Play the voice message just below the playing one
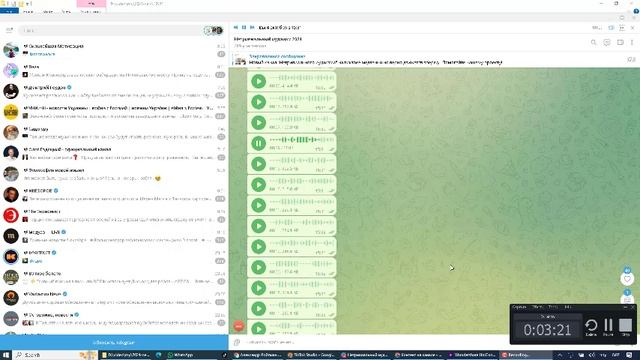 (258, 164)
